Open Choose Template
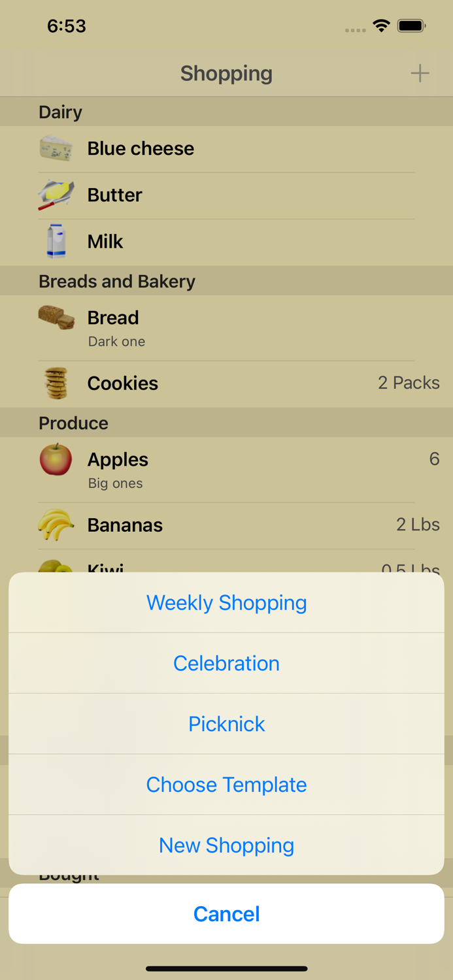The height and width of the screenshot is (980, 453). click(x=226, y=784)
